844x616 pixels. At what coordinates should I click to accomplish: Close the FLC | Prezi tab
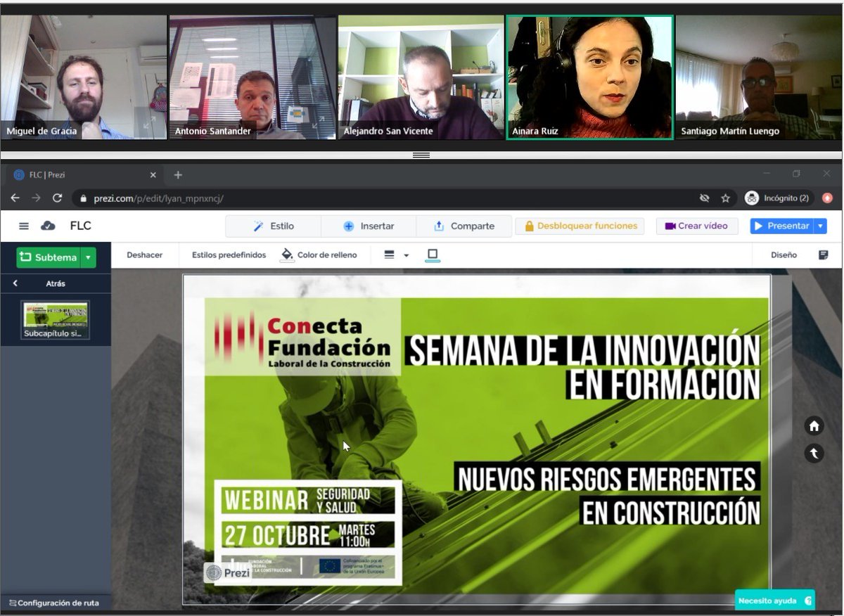click(x=153, y=174)
